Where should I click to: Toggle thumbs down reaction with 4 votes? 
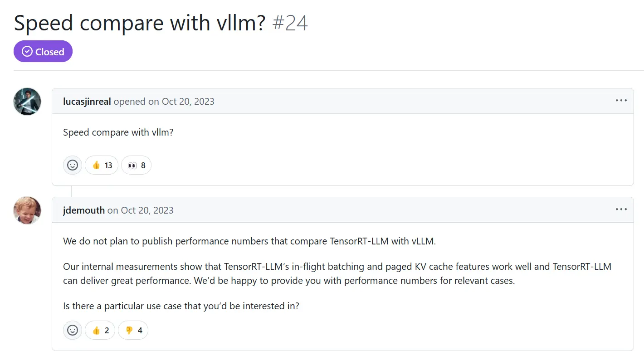click(133, 331)
